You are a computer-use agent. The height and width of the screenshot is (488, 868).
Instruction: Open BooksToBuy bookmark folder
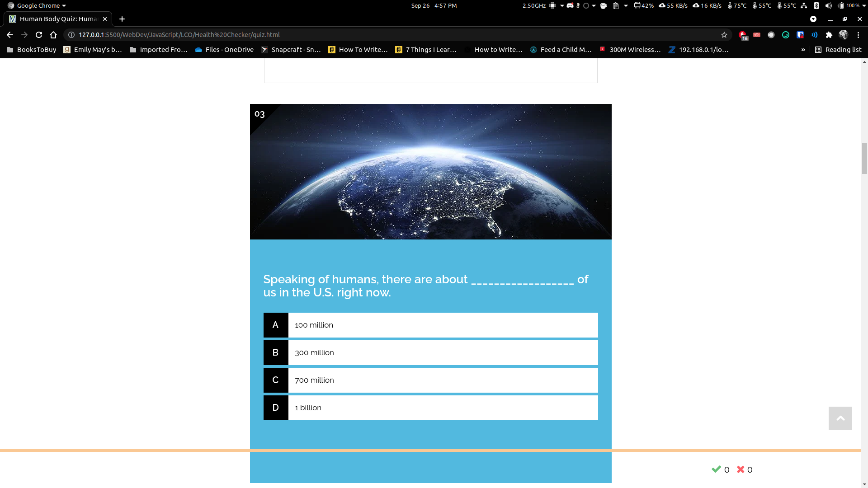pyautogui.click(x=32, y=50)
